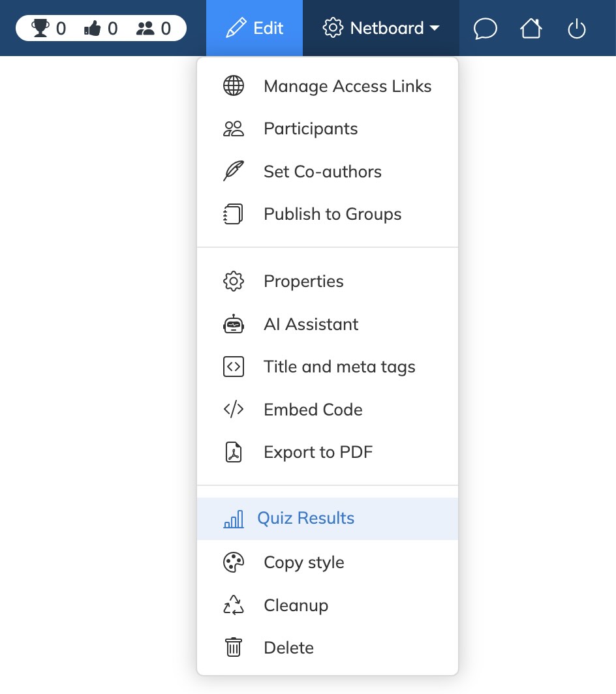Choose Embed Code menu item
Viewport: 616px width, 694px height.
pyautogui.click(x=328, y=410)
